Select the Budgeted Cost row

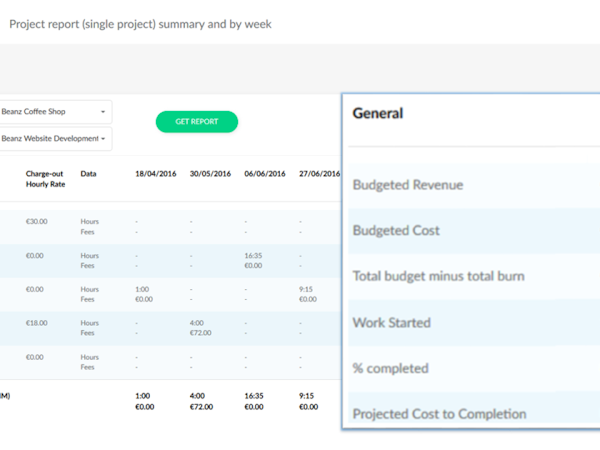click(x=396, y=231)
